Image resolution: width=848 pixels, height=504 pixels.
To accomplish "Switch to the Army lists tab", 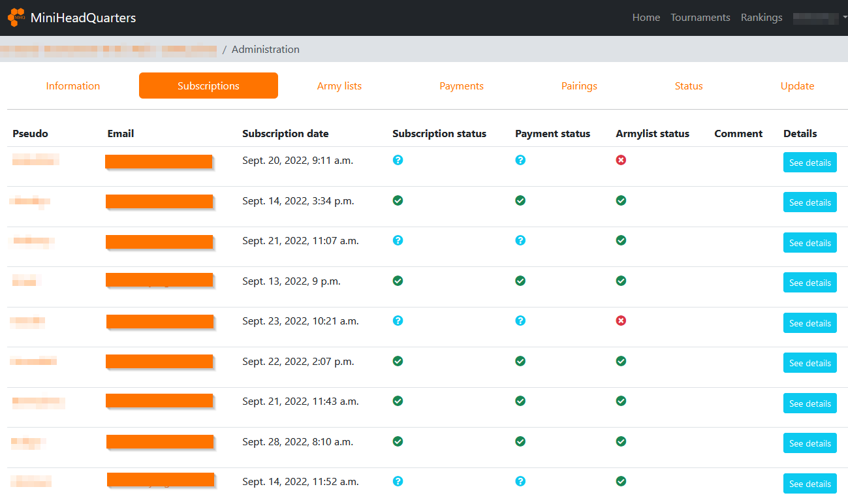I will point(339,86).
